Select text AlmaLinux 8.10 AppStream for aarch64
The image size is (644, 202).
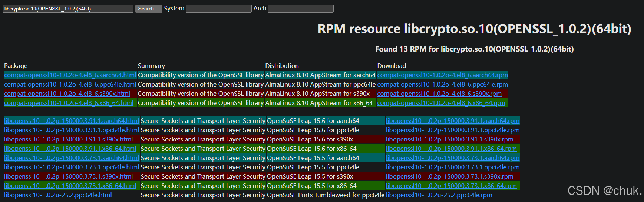click(x=320, y=75)
